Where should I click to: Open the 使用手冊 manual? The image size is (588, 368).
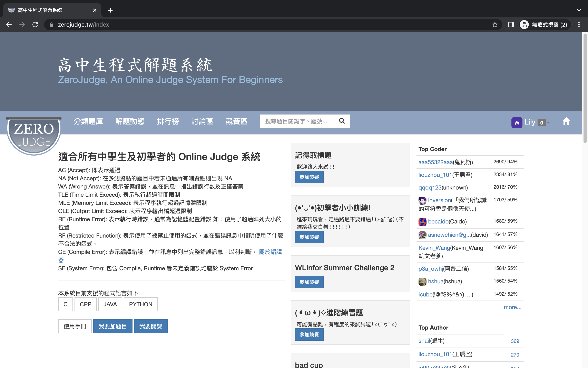click(75, 326)
